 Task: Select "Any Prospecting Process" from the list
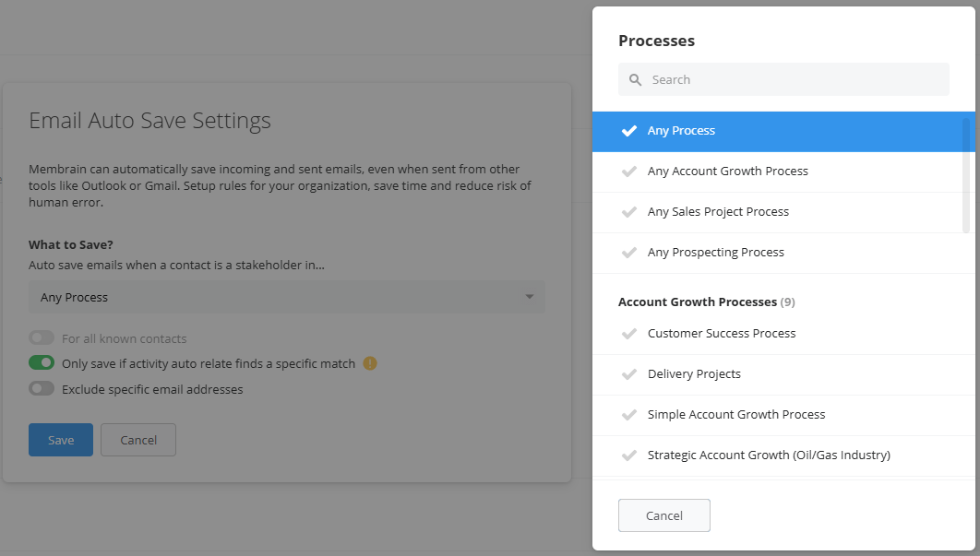716,252
